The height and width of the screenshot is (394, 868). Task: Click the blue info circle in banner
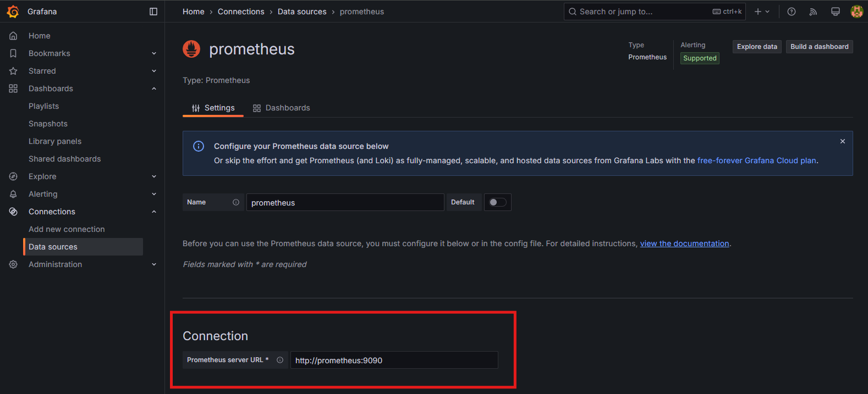coord(199,146)
